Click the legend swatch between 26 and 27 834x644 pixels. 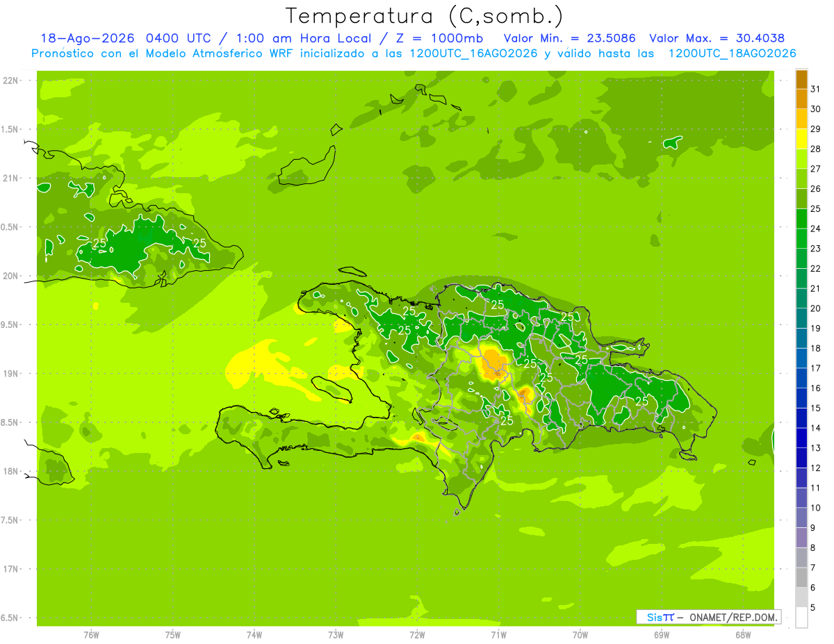click(801, 179)
